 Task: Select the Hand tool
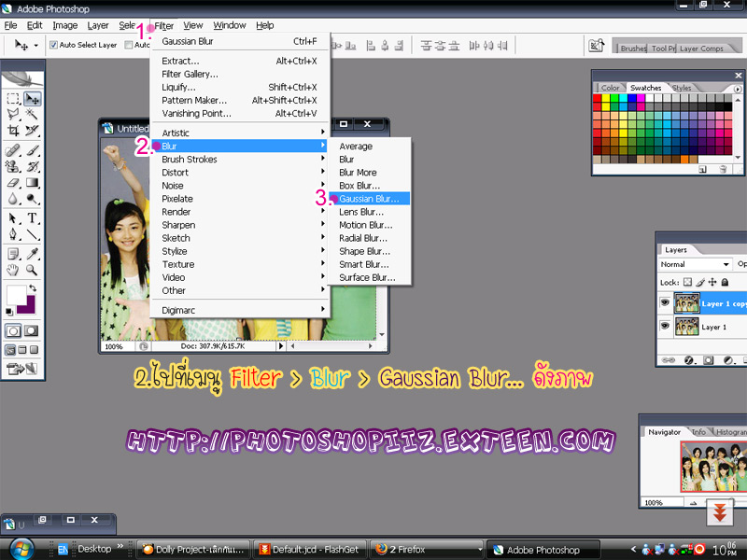tap(13, 270)
